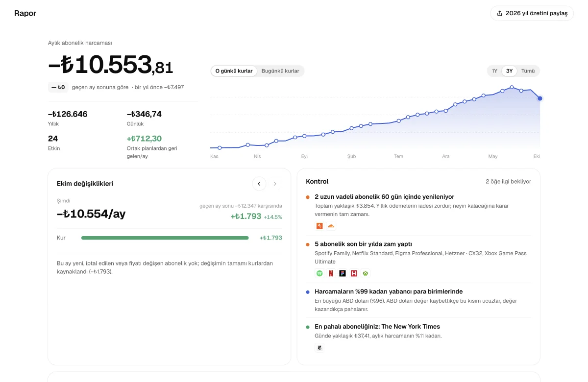Go to next month with the right chevron
The width and height of the screenshot is (588, 382).
(275, 184)
